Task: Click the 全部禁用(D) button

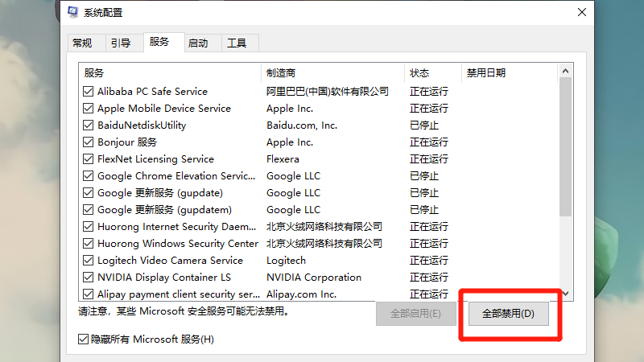Action: 508,314
